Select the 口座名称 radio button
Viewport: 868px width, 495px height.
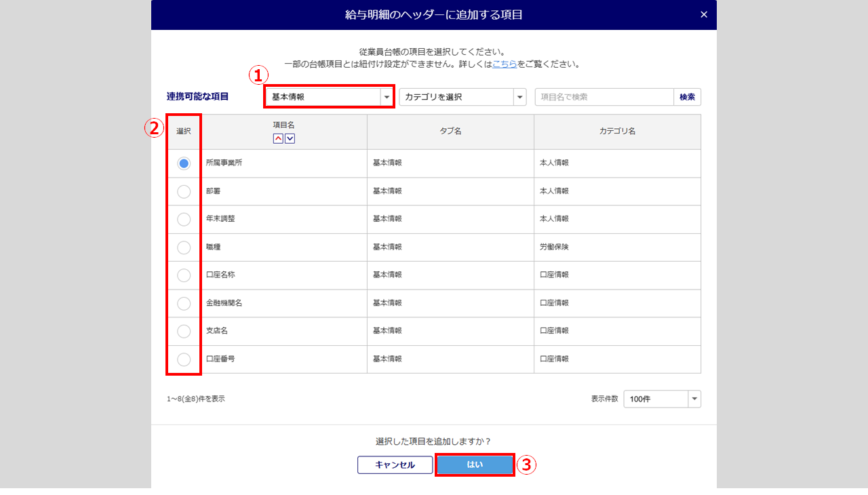[x=184, y=275]
